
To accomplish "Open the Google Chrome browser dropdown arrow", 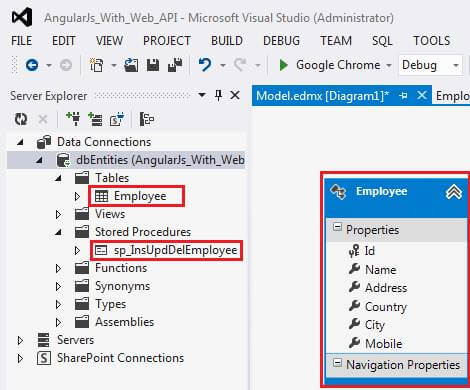I will coord(389,65).
